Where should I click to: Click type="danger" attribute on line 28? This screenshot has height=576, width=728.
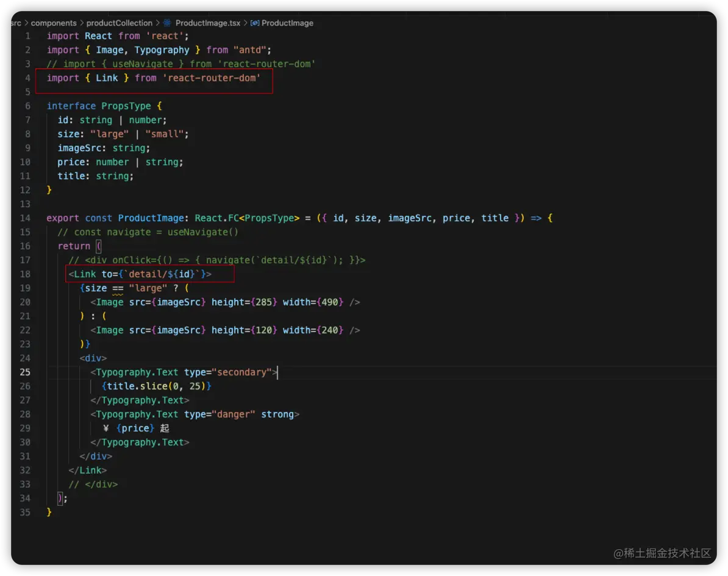(x=219, y=414)
